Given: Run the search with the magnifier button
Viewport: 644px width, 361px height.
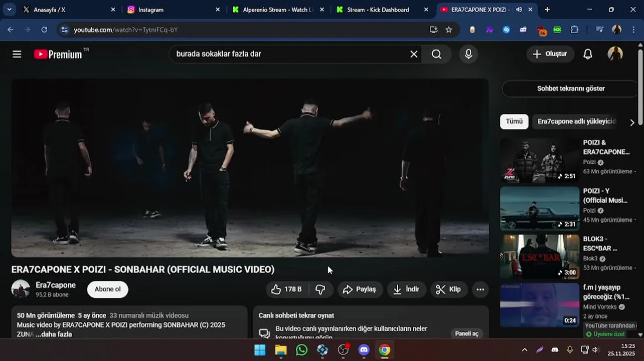Looking at the screenshot, I should coord(436,54).
